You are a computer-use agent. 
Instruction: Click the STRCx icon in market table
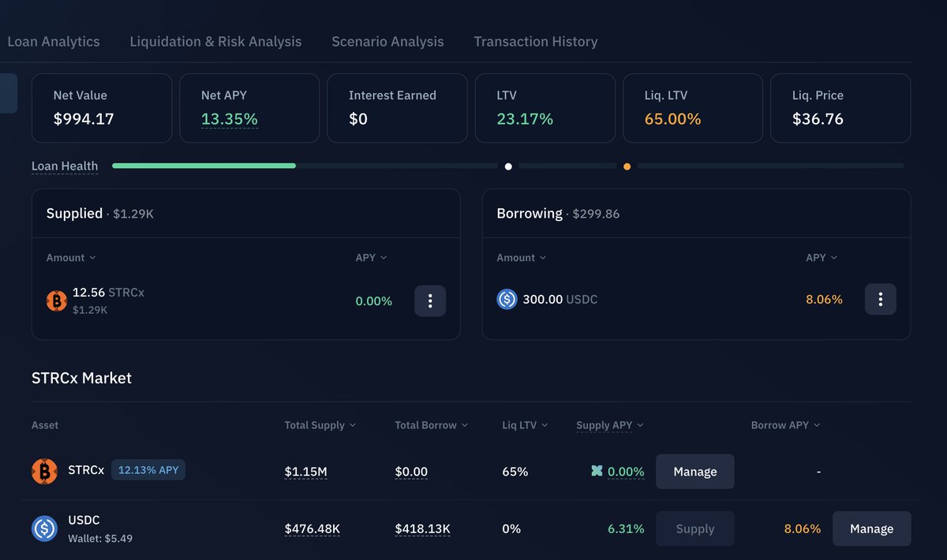coord(45,471)
